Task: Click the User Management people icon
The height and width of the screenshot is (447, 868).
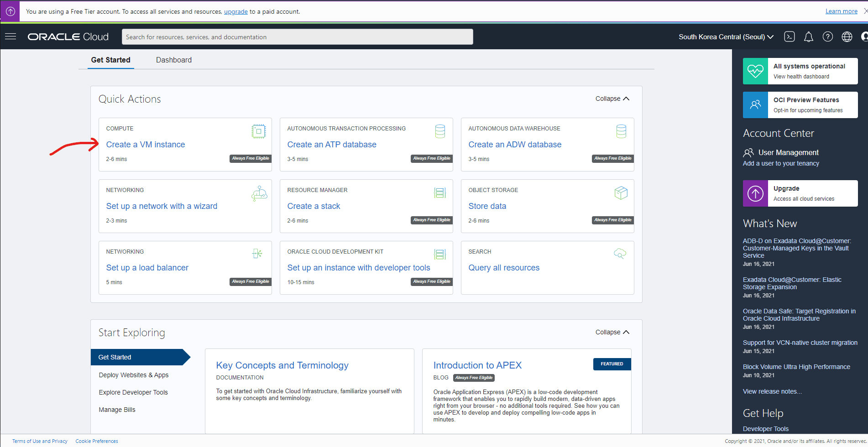Action: pyautogui.click(x=748, y=152)
